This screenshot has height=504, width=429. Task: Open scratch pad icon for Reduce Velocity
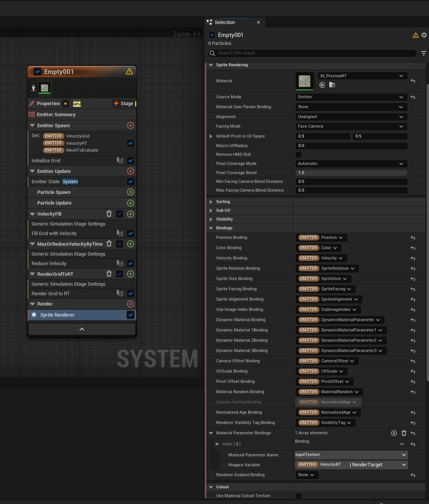[120, 263]
